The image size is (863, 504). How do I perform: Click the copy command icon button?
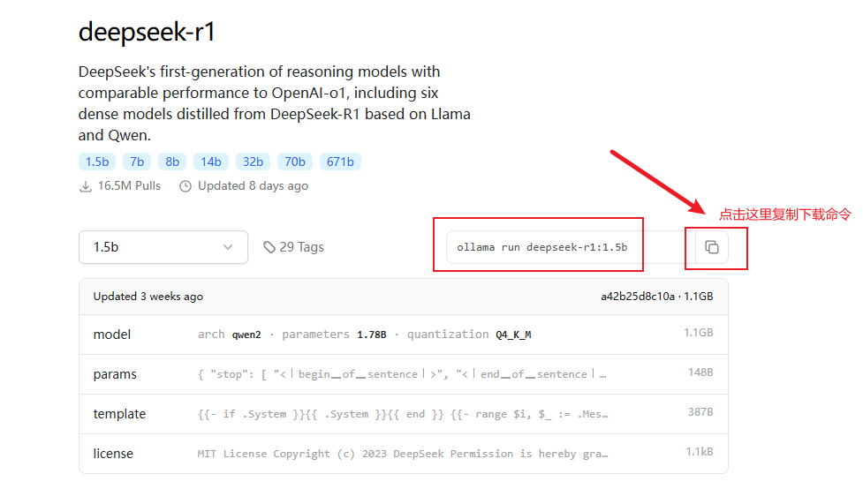point(712,247)
